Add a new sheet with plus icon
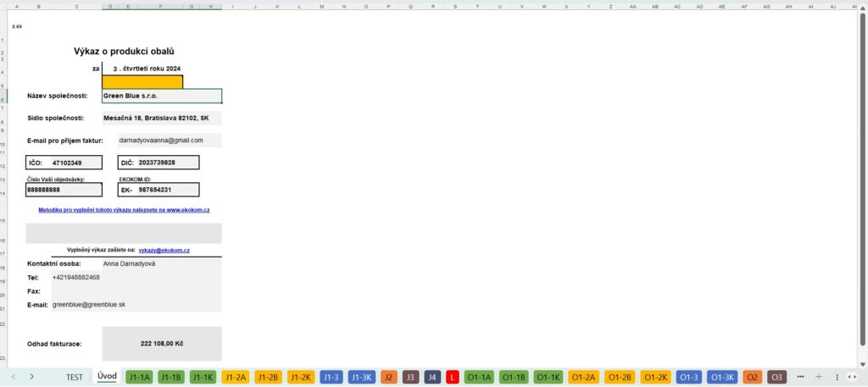868x387 pixels. (819, 377)
